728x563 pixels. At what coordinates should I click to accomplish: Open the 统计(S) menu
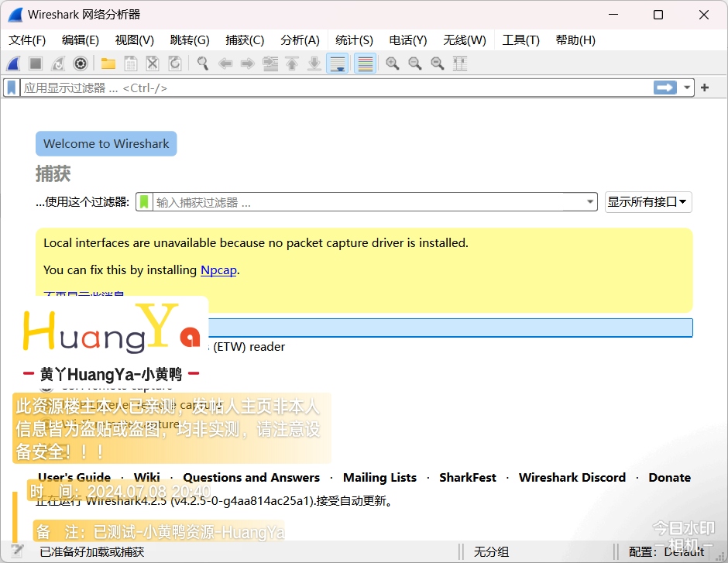pos(354,40)
